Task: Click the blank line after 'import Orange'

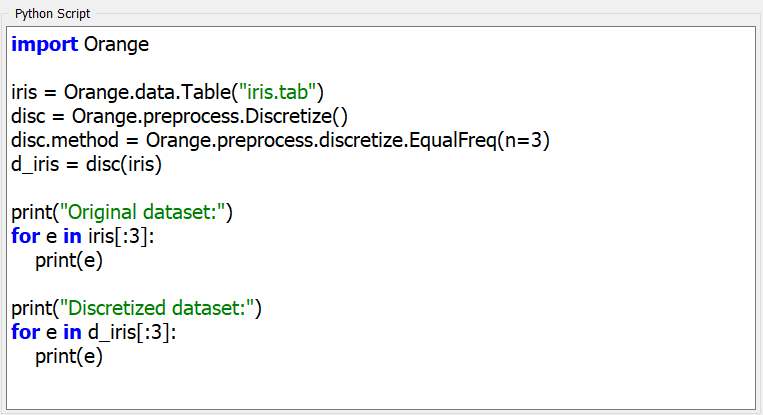Action: 381,68
